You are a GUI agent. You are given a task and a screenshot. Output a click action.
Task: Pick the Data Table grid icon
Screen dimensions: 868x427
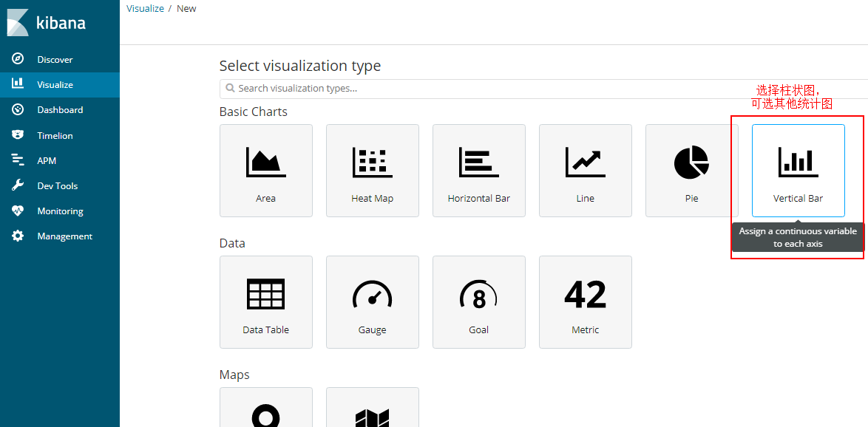click(x=265, y=293)
